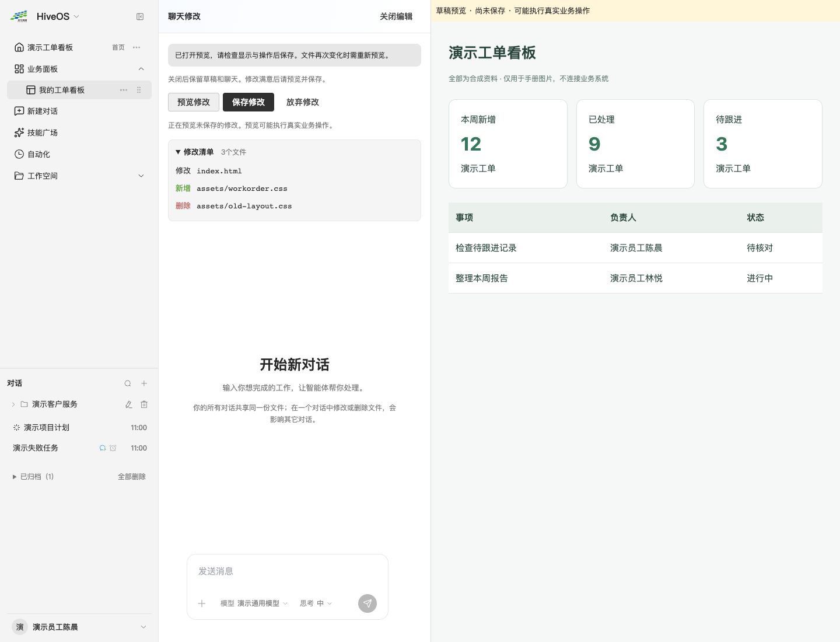Focus the 发送消息 input field

pyautogui.click(x=288, y=571)
